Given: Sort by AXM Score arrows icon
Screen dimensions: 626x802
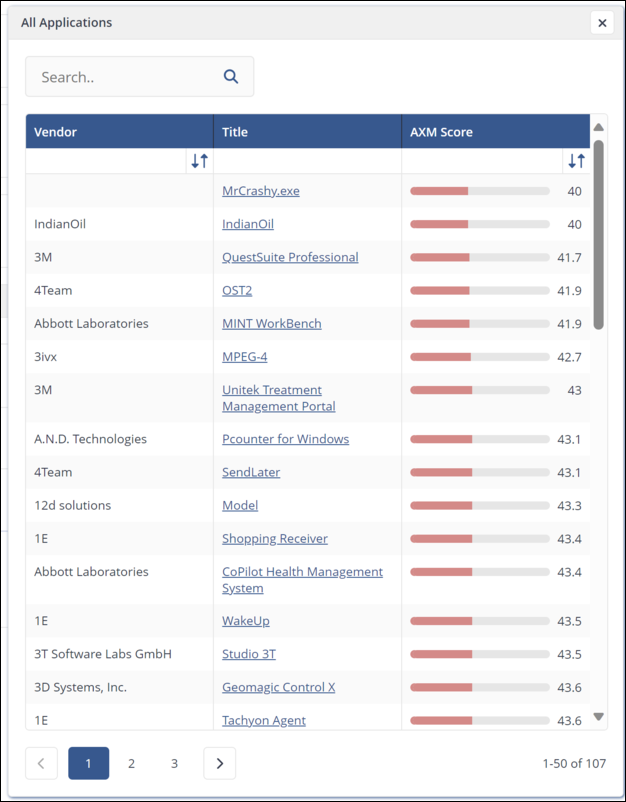Looking at the screenshot, I should pos(576,161).
